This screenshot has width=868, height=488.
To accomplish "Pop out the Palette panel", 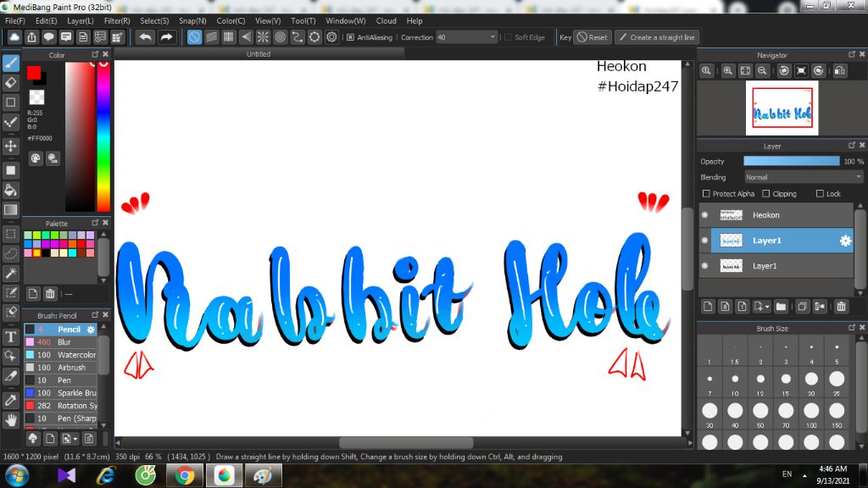I will [x=95, y=223].
